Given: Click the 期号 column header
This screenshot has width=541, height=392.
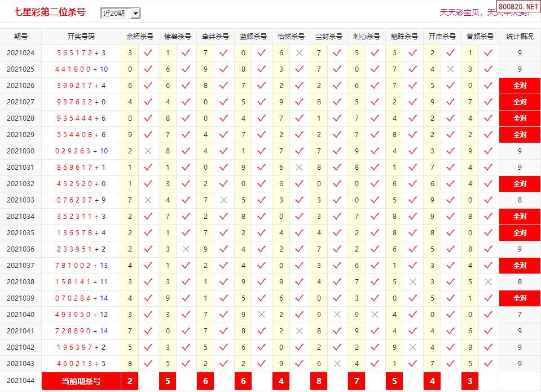Looking at the screenshot, I should [x=21, y=37].
